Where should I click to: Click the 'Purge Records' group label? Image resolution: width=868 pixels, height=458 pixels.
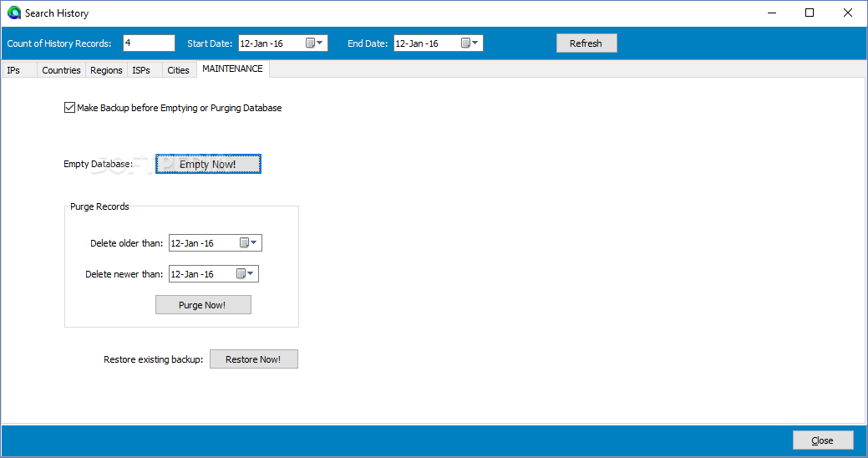click(99, 206)
